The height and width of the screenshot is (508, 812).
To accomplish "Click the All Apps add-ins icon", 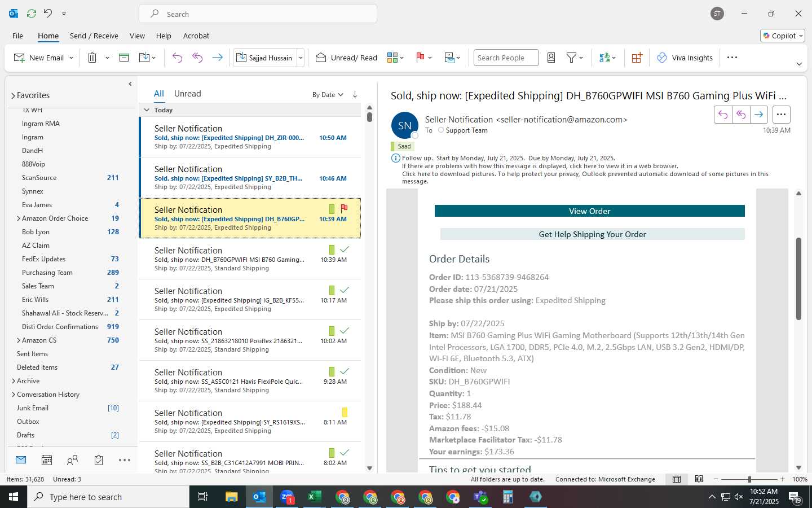I will [637, 58].
